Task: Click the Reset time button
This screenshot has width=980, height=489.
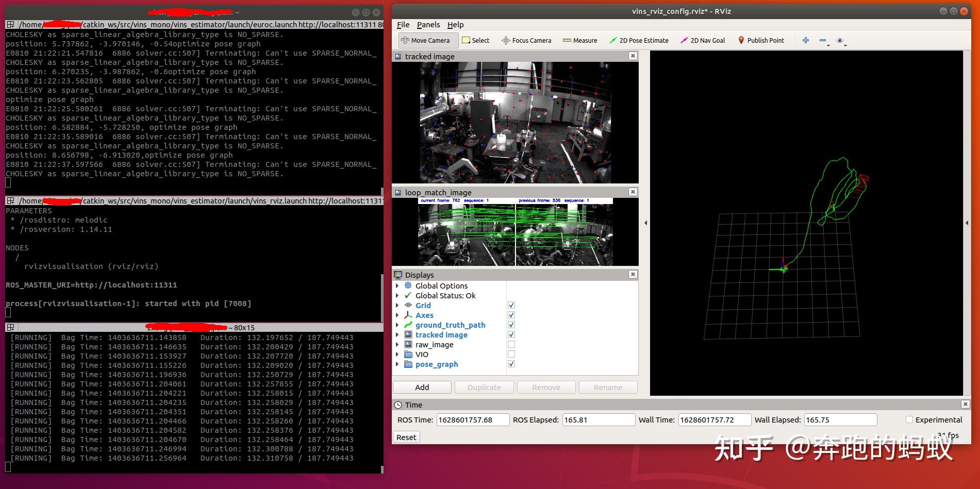Action: coord(406,437)
